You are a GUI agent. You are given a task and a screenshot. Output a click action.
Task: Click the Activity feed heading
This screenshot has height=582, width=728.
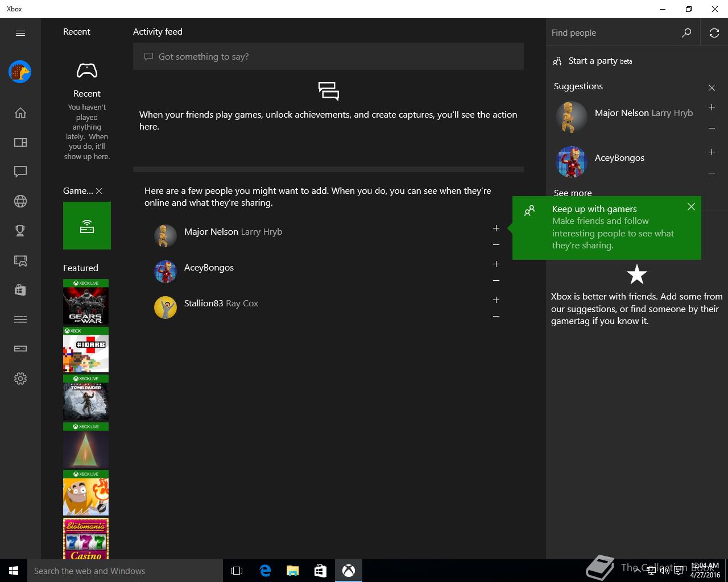pyautogui.click(x=158, y=32)
